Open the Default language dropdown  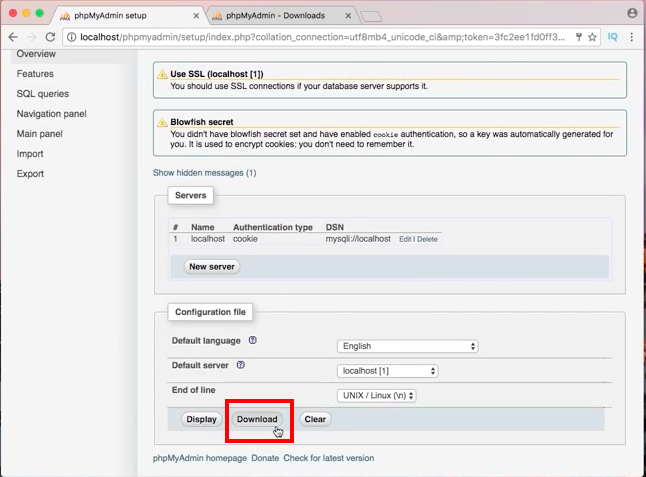pyautogui.click(x=408, y=346)
